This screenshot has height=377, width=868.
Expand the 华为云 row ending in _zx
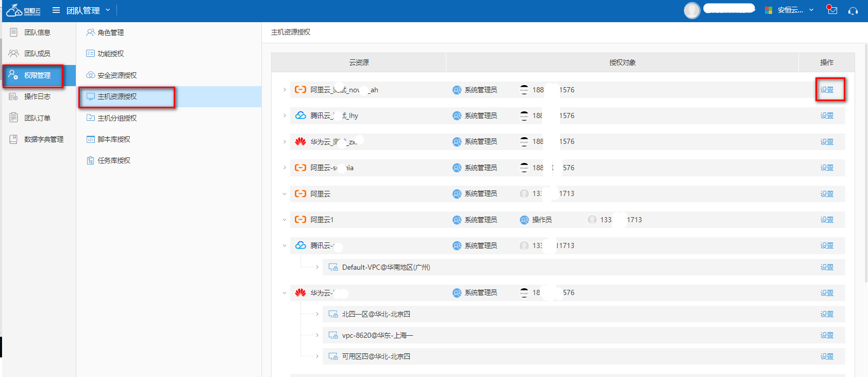click(285, 141)
